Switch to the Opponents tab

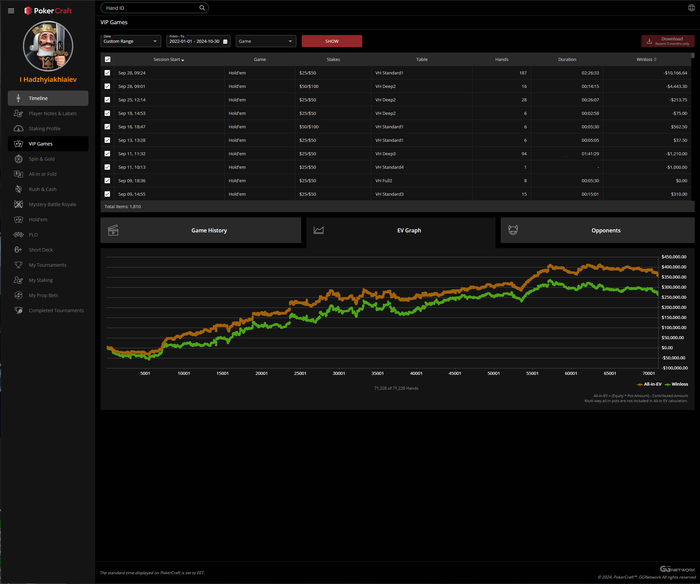tap(597, 230)
